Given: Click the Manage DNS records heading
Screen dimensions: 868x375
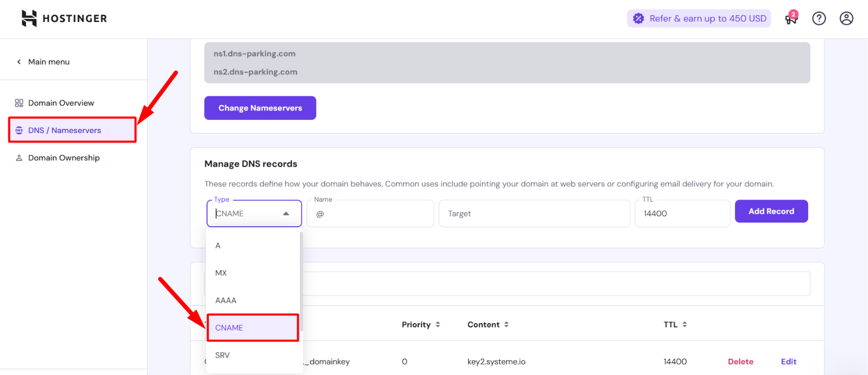Looking at the screenshot, I should coord(251,164).
